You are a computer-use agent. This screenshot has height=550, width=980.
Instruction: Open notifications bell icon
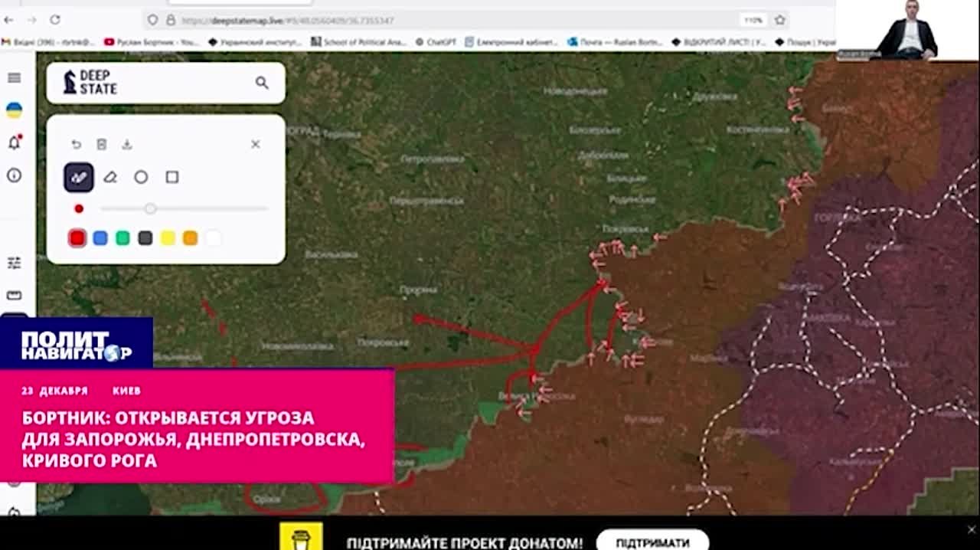[x=14, y=142]
